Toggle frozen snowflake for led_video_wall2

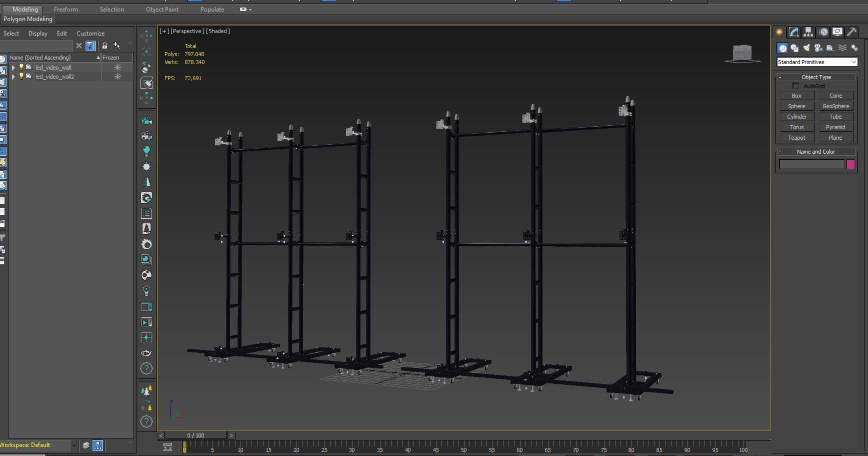(x=117, y=76)
